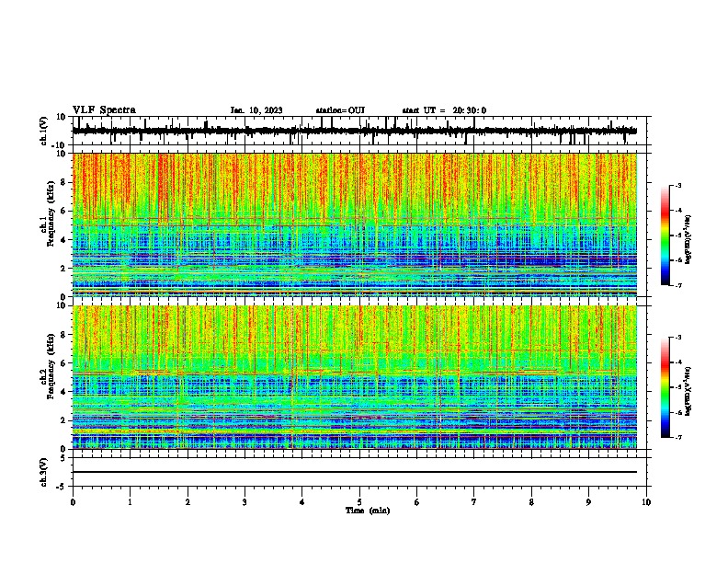The image size is (728, 563).
Task: Click the "-7" label on ch.1 color scale
Action: [678, 285]
